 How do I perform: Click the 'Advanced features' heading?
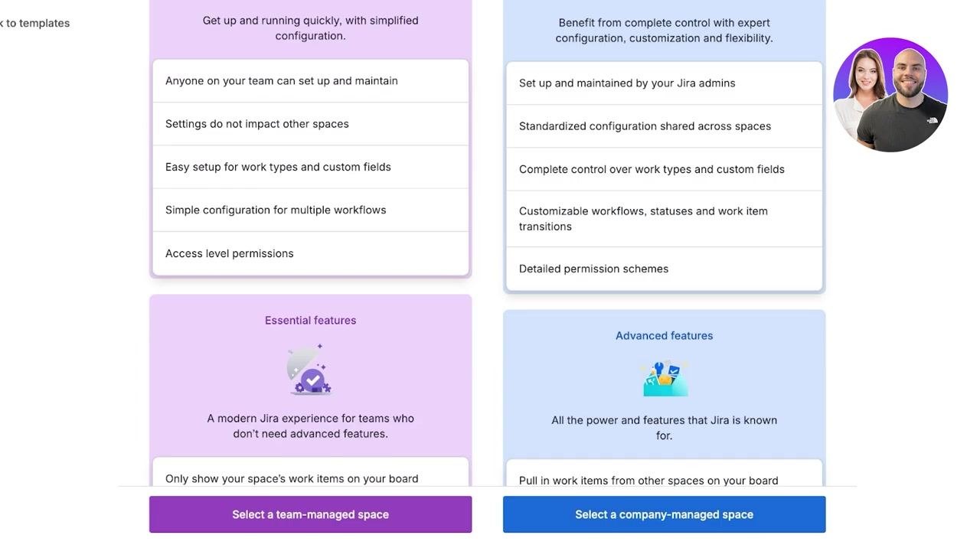[664, 336]
